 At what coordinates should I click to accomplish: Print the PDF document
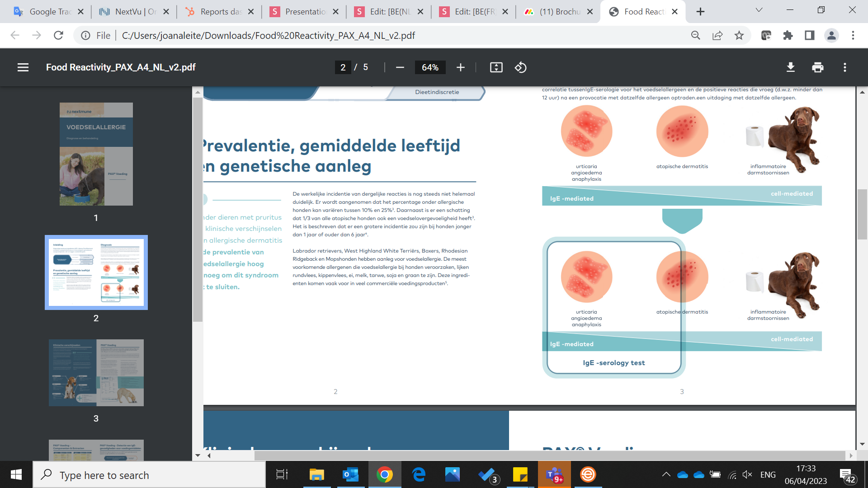[x=817, y=67]
